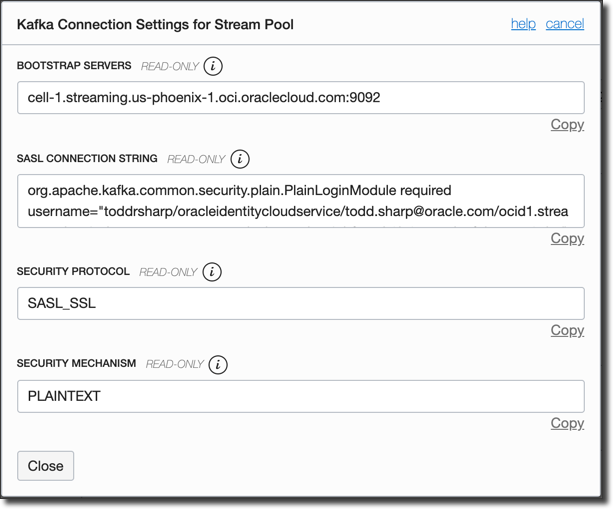
Task: Open Security Protocol info icon
Action: point(212,272)
